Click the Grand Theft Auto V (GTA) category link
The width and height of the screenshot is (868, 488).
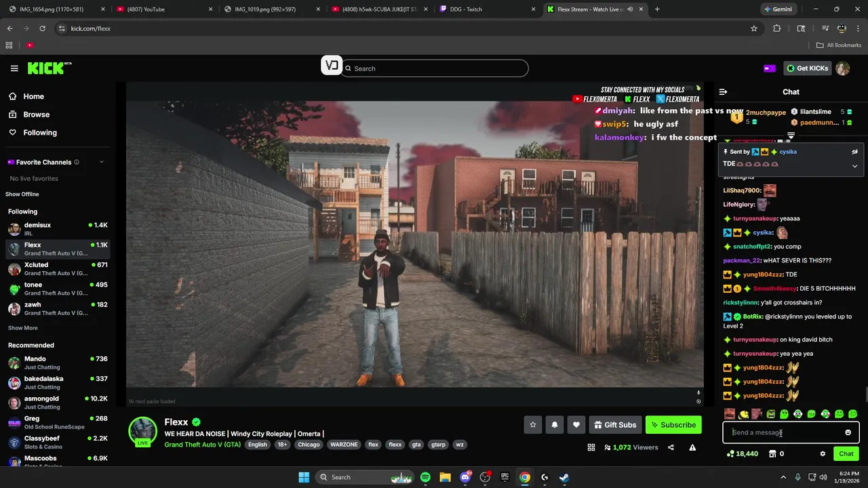(202, 445)
